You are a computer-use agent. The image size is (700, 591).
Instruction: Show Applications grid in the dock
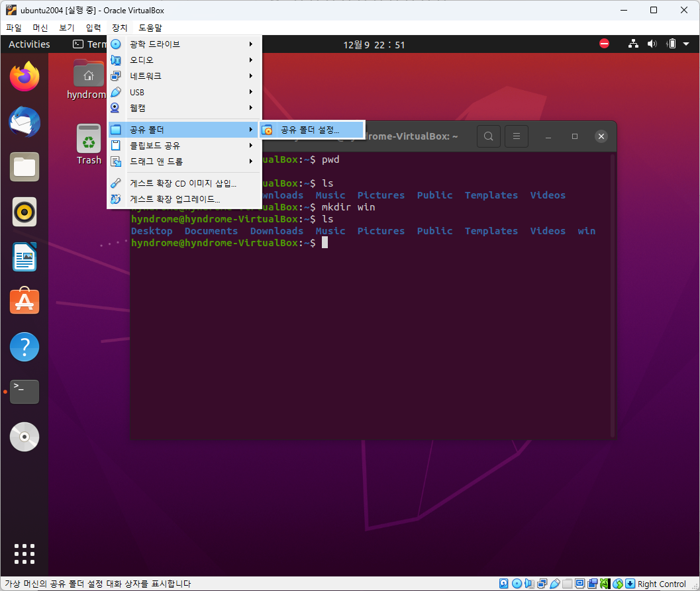pyautogui.click(x=25, y=554)
